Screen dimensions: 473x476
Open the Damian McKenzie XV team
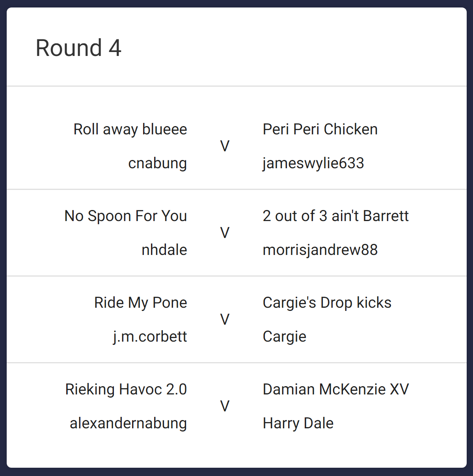pos(336,390)
